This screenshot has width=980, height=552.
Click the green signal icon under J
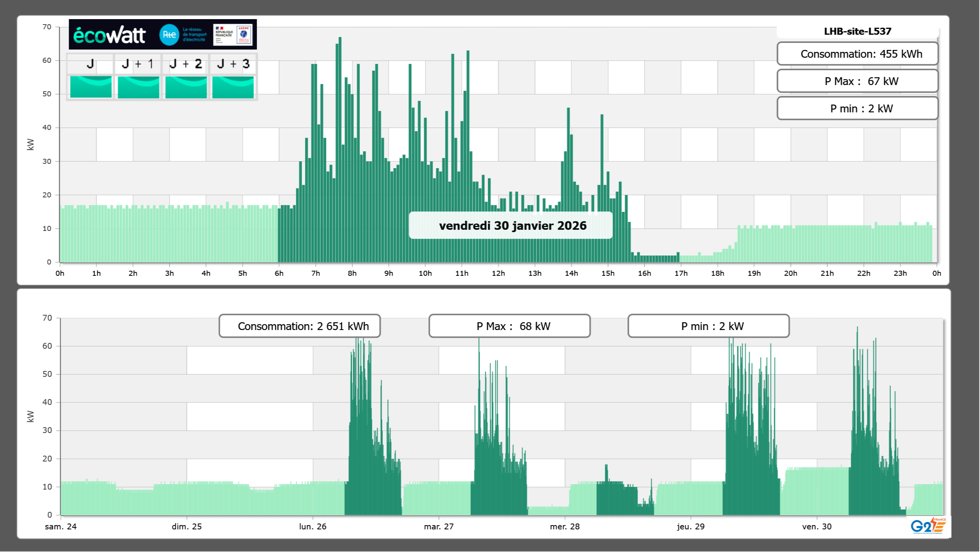[91, 87]
